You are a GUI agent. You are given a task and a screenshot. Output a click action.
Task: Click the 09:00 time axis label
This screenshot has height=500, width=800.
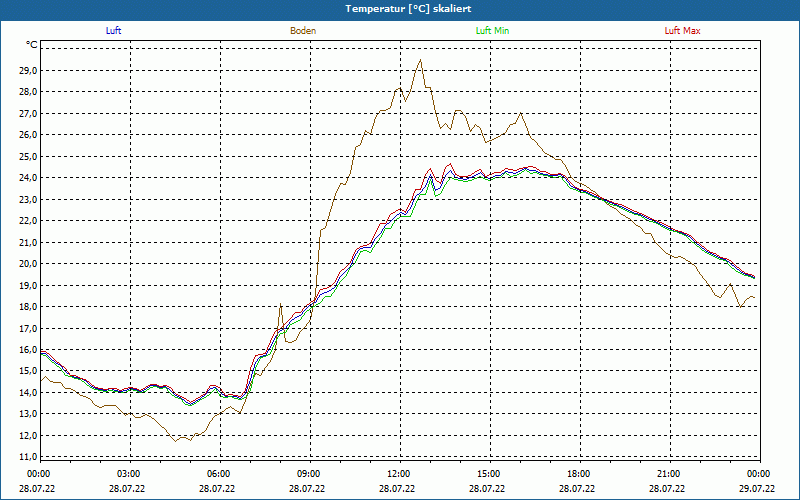click(x=307, y=474)
